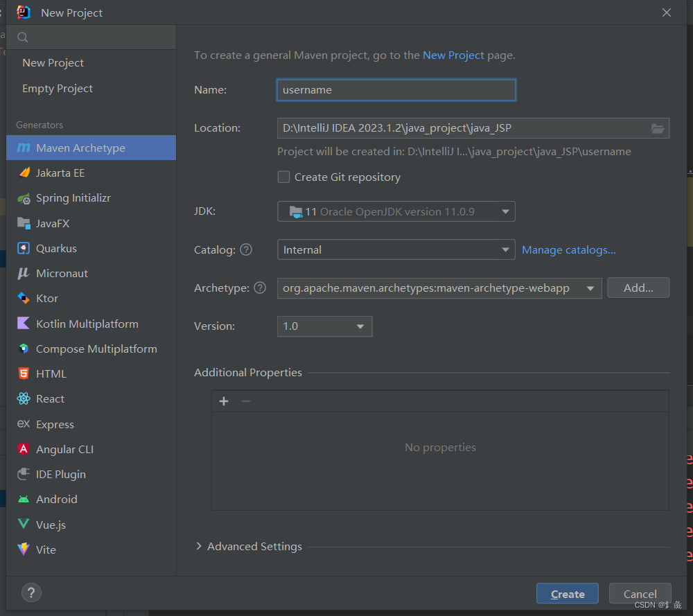
Task: Open the Version 1.0 dropdown
Action: click(325, 326)
